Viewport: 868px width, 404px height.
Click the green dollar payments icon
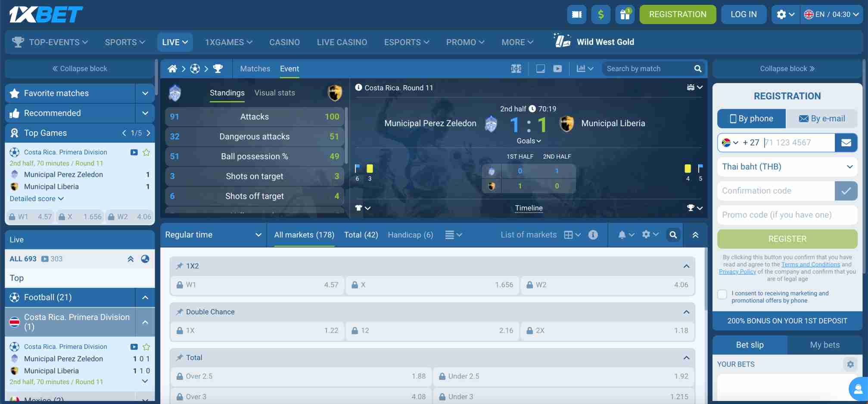click(x=600, y=14)
